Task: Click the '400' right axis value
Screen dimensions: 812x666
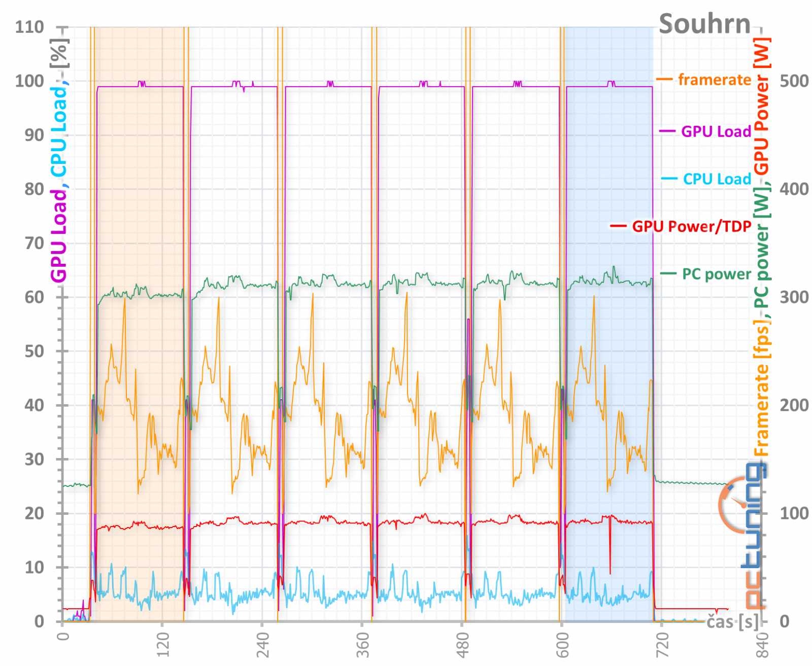Action: point(794,189)
